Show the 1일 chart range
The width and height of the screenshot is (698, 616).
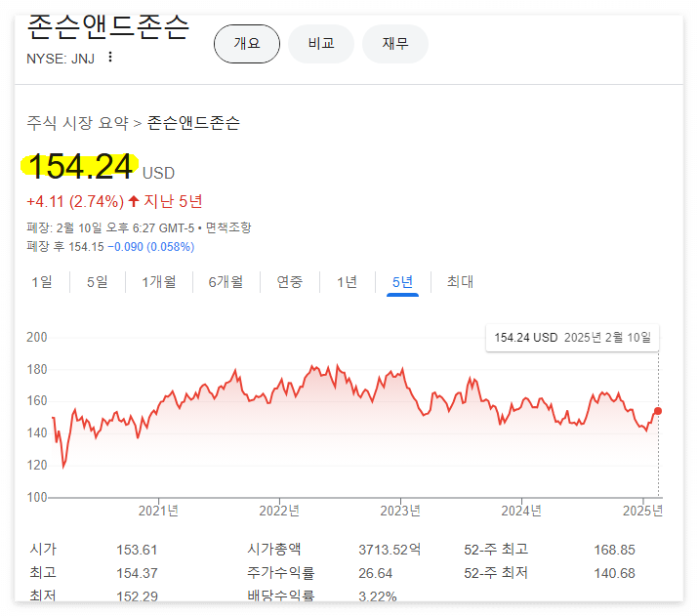[x=42, y=282]
